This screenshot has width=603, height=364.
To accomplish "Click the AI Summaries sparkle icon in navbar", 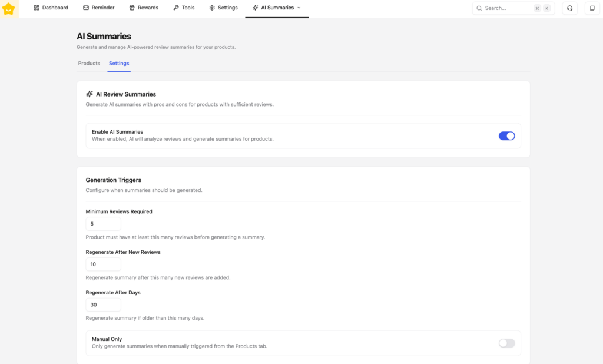I will [256, 8].
